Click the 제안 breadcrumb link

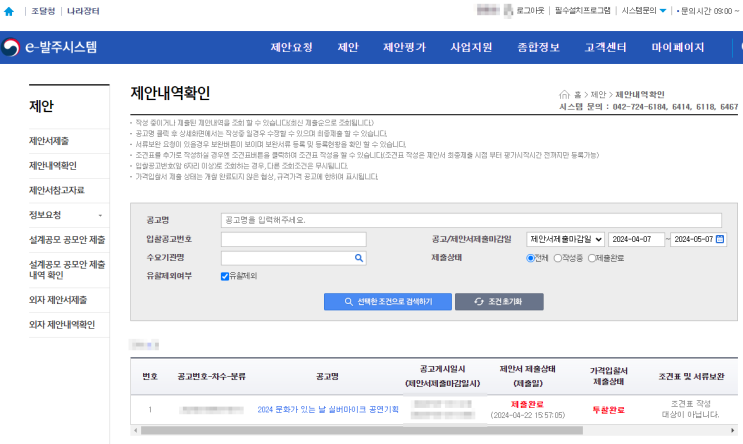pos(598,94)
